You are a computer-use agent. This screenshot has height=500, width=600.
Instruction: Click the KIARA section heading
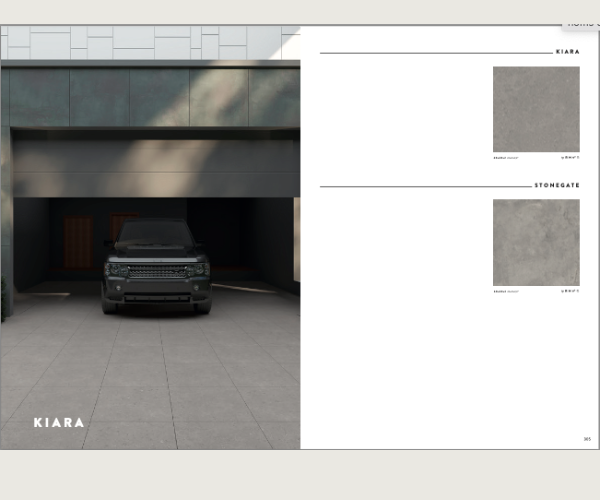pyautogui.click(x=567, y=52)
